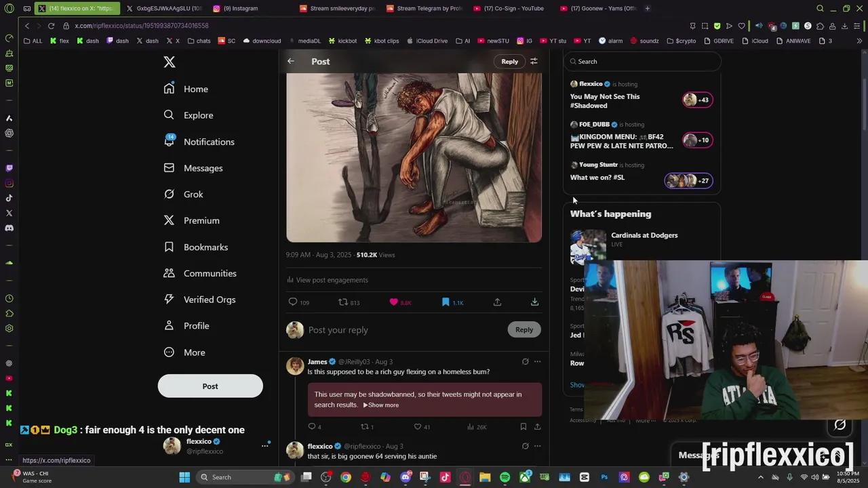The height and width of the screenshot is (488, 868).
Task: Open Communities in X sidebar
Action: (x=200, y=273)
